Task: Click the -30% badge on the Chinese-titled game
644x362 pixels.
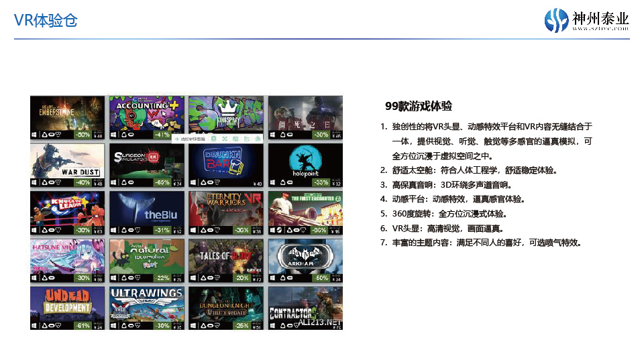Action: pyautogui.click(x=321, y=135)
